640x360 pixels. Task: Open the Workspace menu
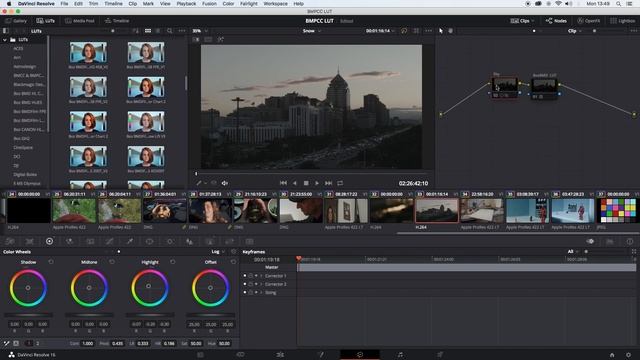coord(276,4)
